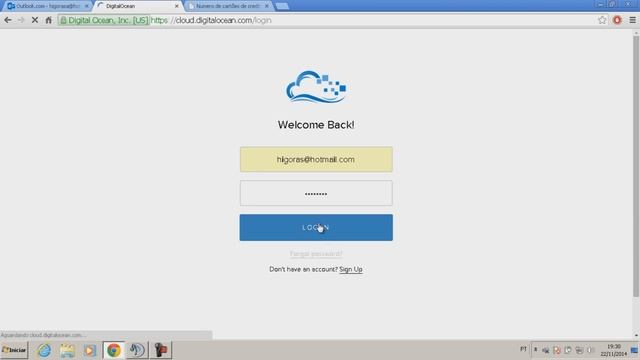
Task: Launch Internet Explorer from the taskbar
Action: click(44, 350)
